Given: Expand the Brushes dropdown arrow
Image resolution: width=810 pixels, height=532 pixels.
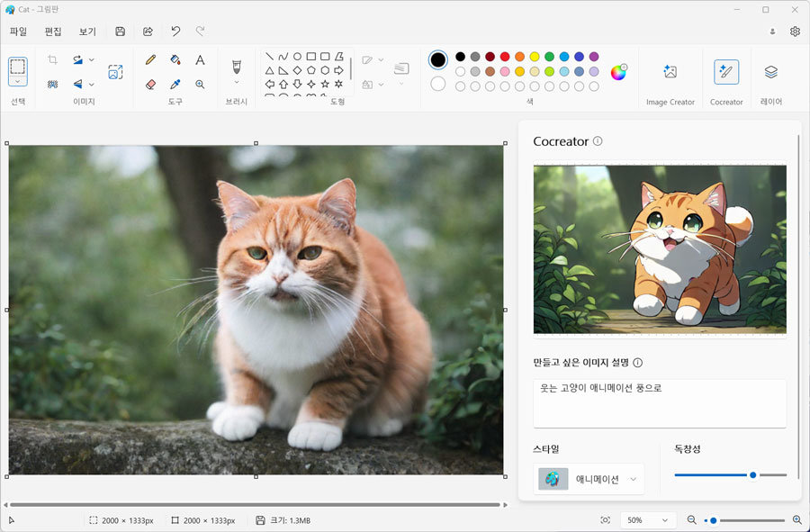Looking at the screenshot, I should pyautogui.click(x=237, y=83).
